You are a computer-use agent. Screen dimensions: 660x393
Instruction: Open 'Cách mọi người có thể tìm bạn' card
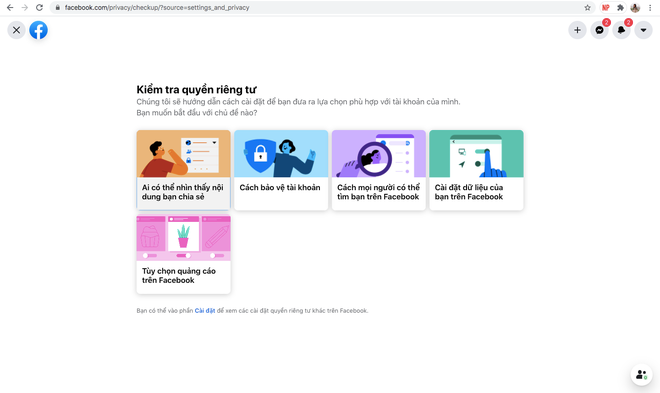(x=379, y=170)
